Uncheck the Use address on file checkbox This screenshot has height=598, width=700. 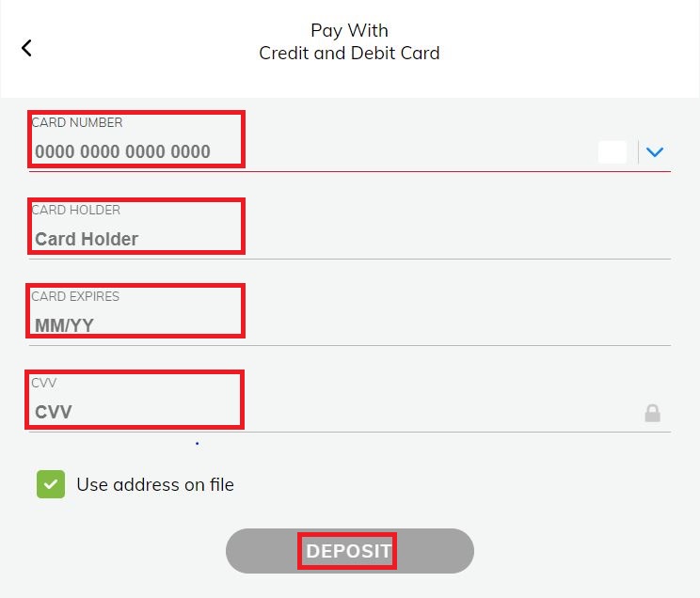[x=51, y=485]
